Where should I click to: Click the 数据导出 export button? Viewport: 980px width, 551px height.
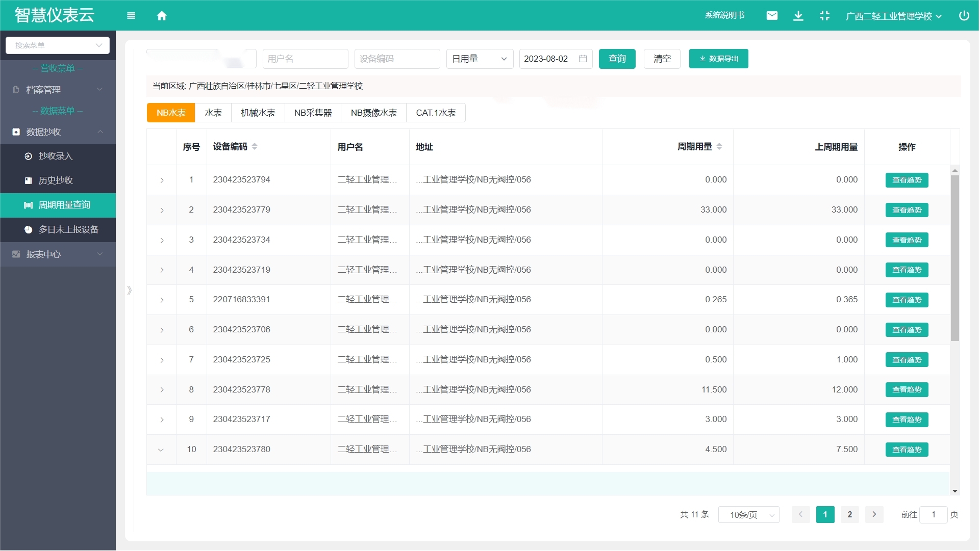click(718, 59)
